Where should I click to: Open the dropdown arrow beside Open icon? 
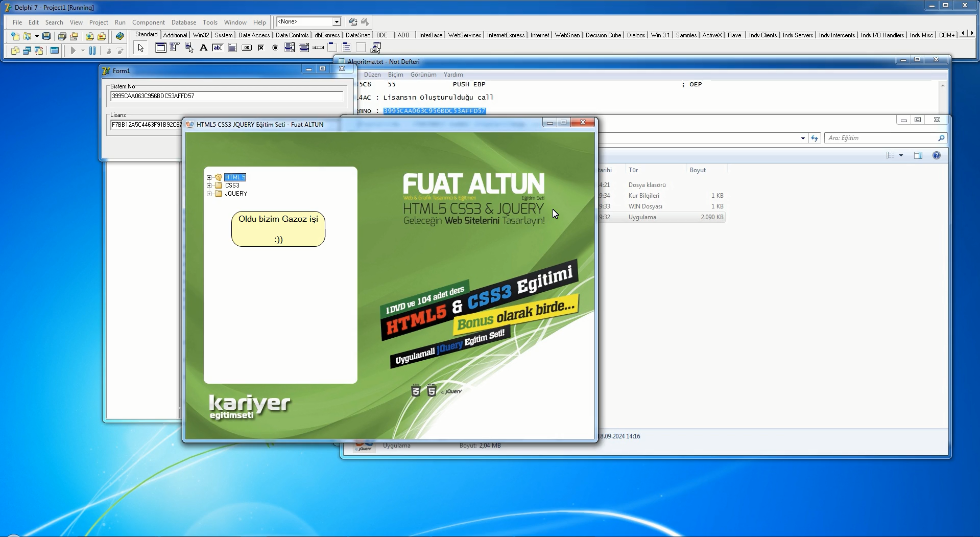37,36
